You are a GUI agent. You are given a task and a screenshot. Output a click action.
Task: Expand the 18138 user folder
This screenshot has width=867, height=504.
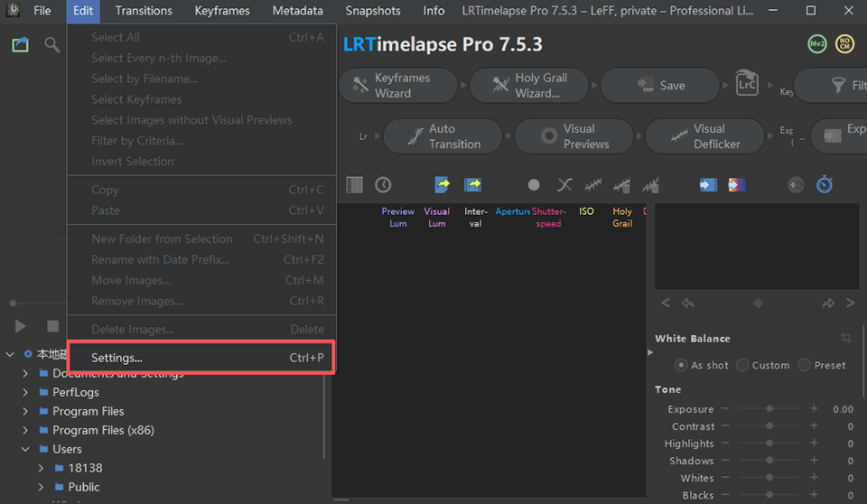[x=41, y=468]
